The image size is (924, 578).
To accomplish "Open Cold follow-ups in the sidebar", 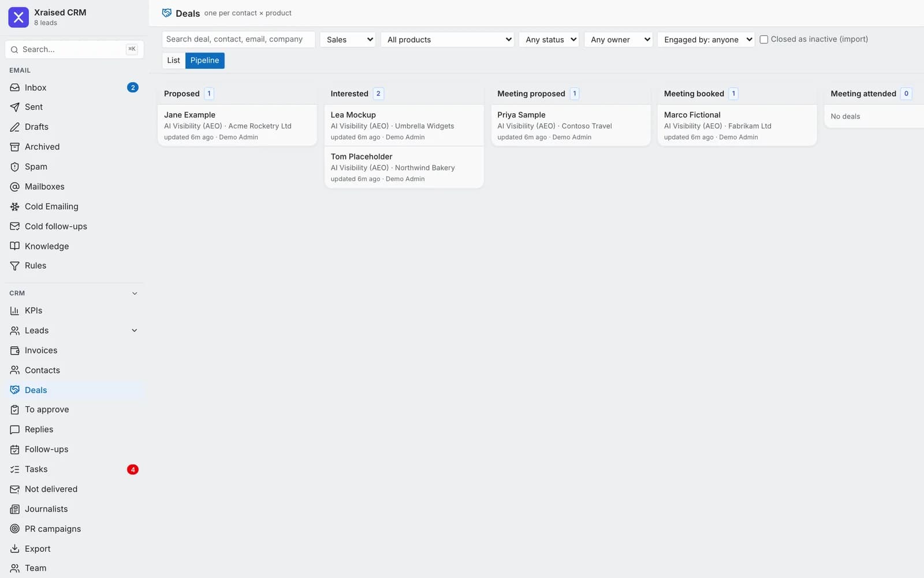I will (74, 227).
